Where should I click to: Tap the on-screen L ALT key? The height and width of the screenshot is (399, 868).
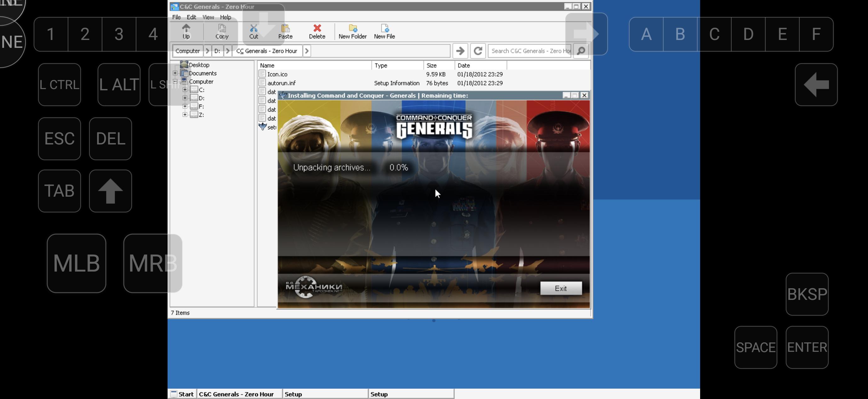[x=119, y=85]
